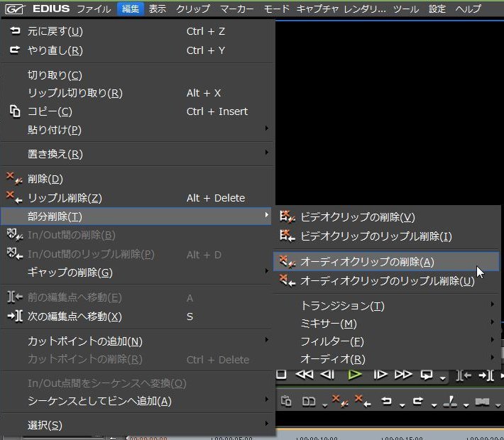This screenshot has width=504, height=440.
Task: Choose リップル削除(Z) in the Edit menu
Action: click(x=138, y=198)
